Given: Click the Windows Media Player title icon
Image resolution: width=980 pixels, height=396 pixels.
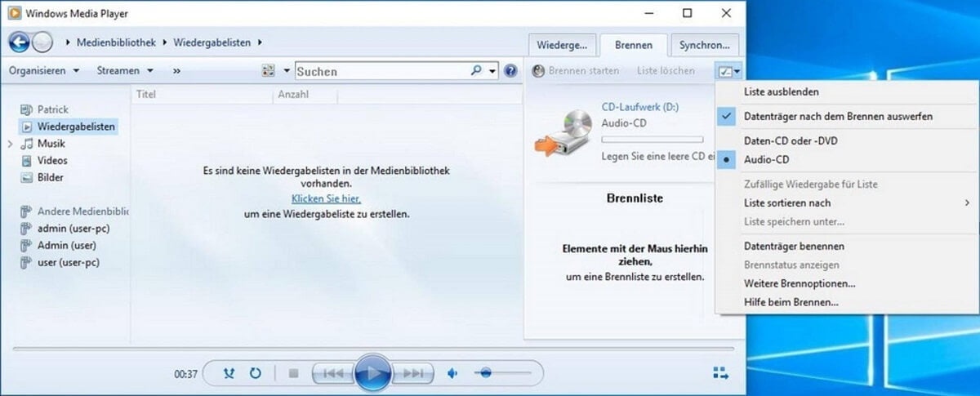Looking at the screenshot, I should [14, 14].
